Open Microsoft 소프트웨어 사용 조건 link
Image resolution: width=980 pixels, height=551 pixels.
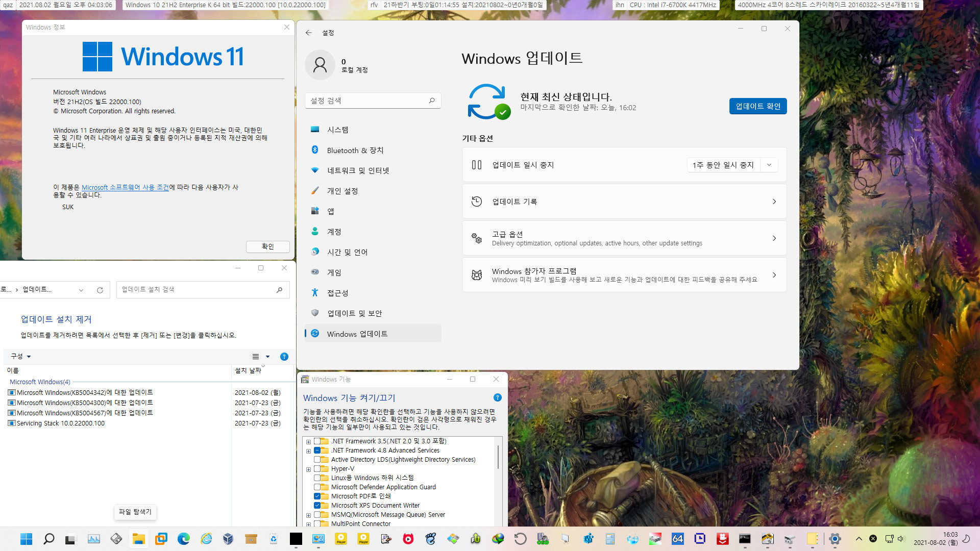pyautogui.click(x=125, y=187)
